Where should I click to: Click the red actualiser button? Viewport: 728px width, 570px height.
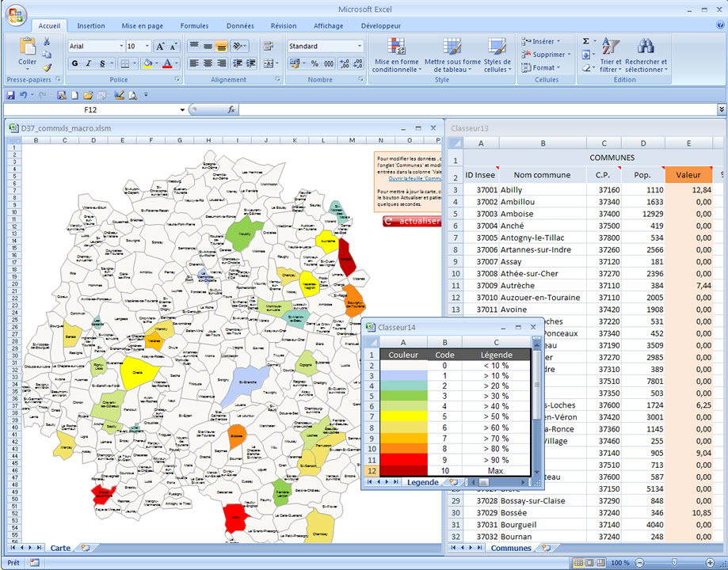pos(412,222)
